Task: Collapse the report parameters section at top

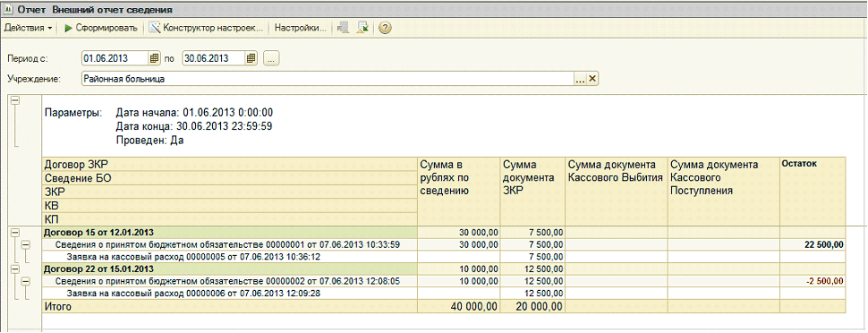Action: pos(15,100)
